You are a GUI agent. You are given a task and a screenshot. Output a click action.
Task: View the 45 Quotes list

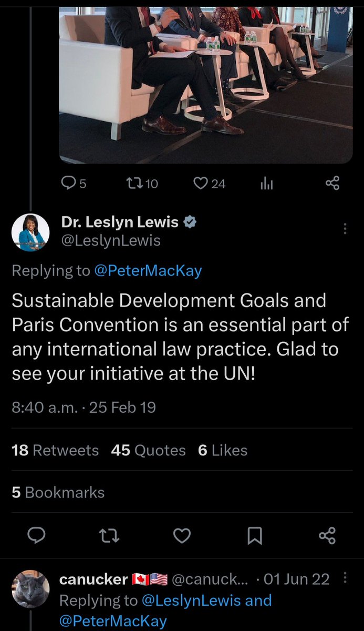click(x=148, y=450)
